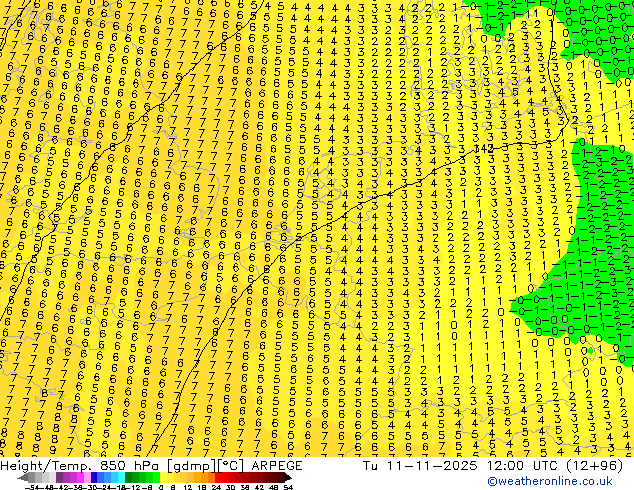Click the Height/Temp. 850 hPa ARPEGE title
634x490 pixels.
point(151,466)
